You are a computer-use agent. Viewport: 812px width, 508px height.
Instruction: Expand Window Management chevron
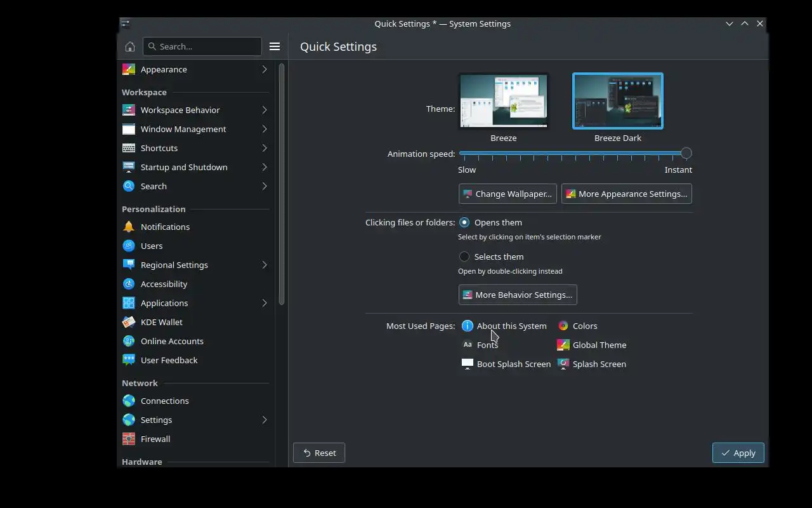point(265,129)
